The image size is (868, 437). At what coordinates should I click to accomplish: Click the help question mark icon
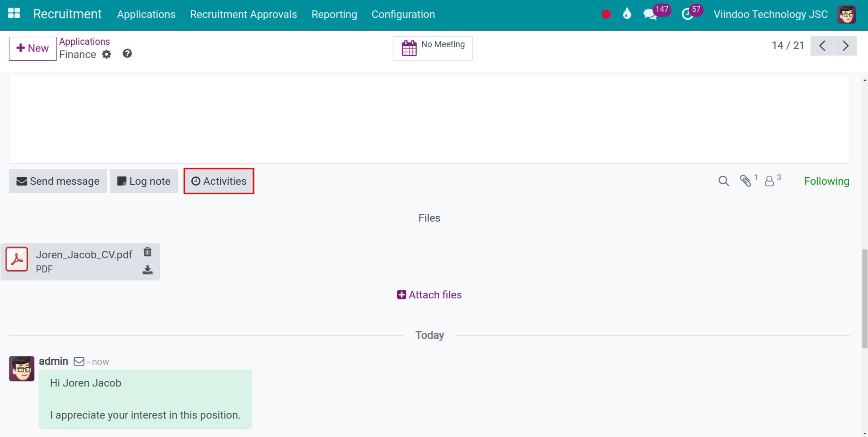(x=126, y=54)
